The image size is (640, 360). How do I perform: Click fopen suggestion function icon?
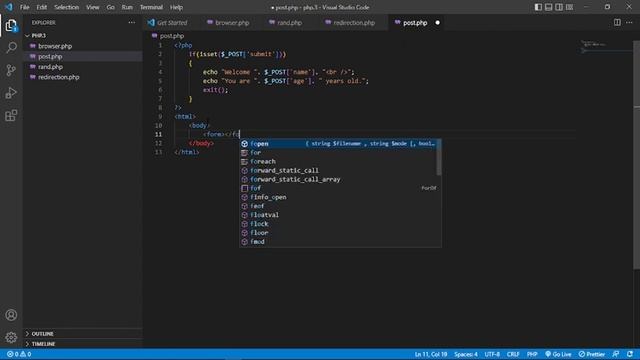pos(244,144)
